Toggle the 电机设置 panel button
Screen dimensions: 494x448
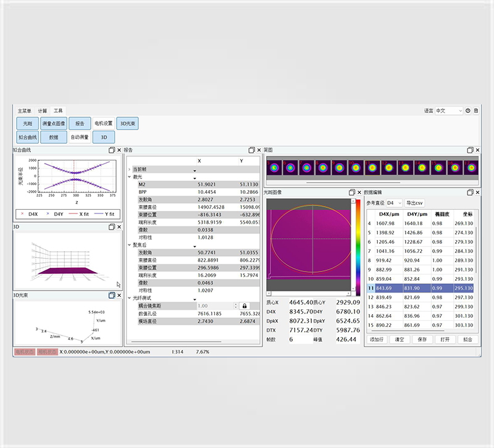103,123
